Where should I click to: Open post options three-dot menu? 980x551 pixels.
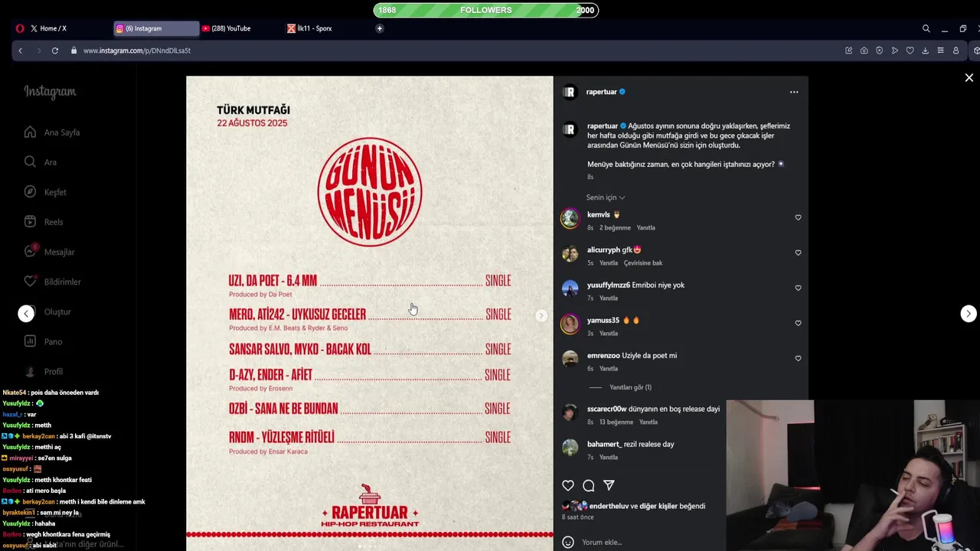[x=794, y=92]
